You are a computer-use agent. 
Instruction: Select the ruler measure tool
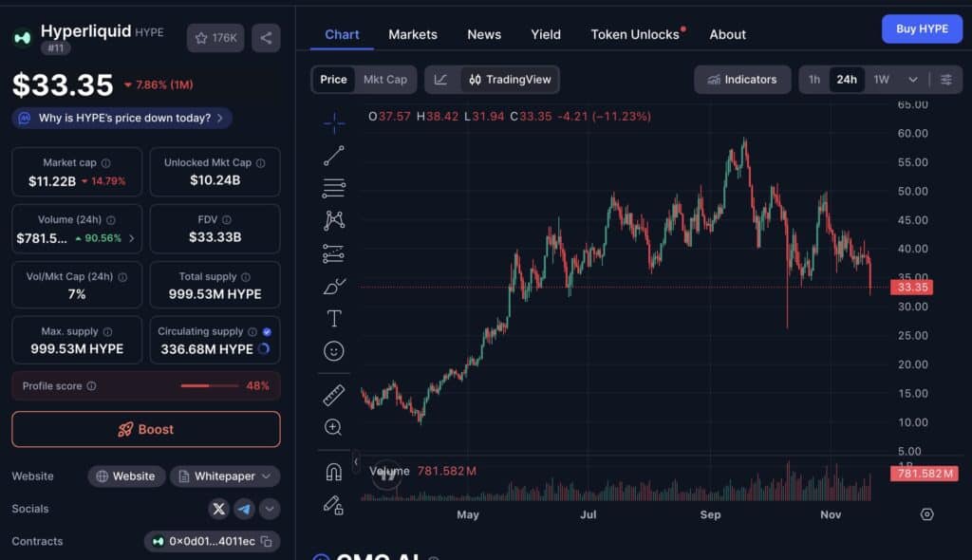point(333,395)
